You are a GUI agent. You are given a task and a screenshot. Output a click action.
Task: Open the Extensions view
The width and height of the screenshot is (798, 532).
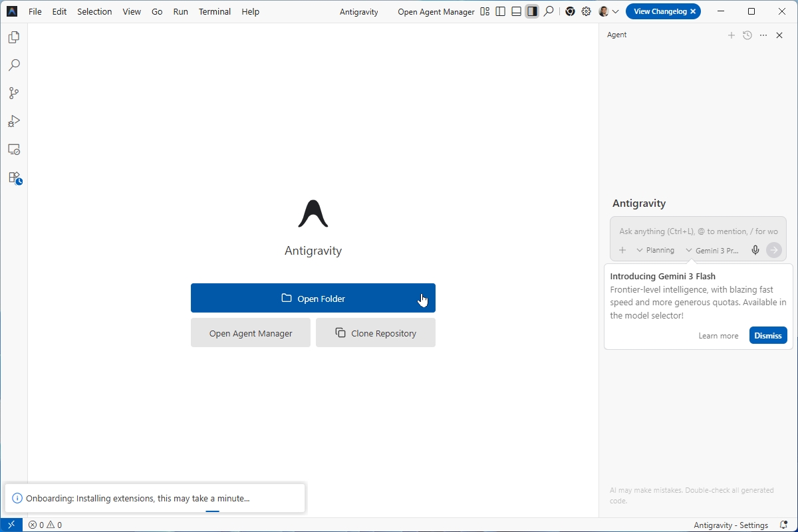(13, 178)
